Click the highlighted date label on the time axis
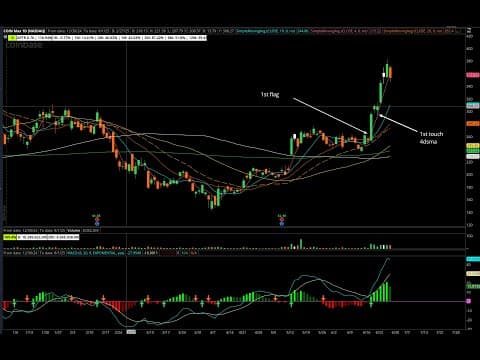This screenshot has width=480, height=360. [131, 332]
